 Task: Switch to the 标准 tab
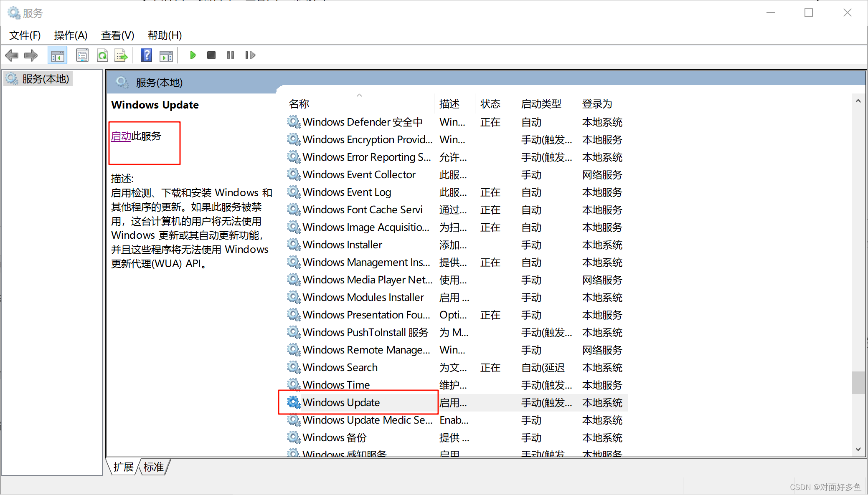click(154, 467)
